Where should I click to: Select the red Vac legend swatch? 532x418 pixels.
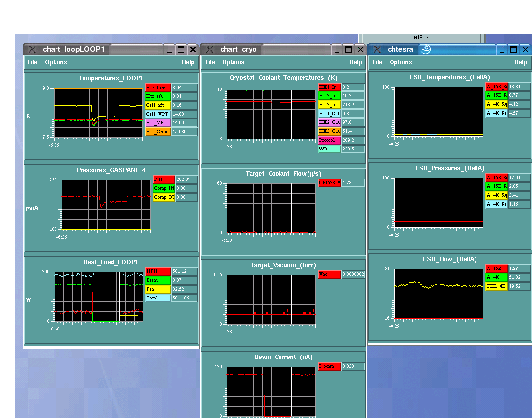pos(330,274)
